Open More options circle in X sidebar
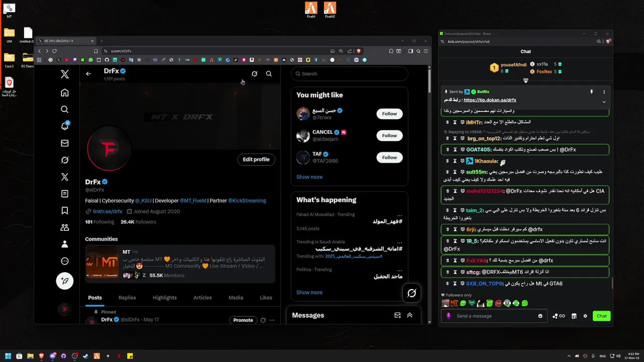 point(64,261)
